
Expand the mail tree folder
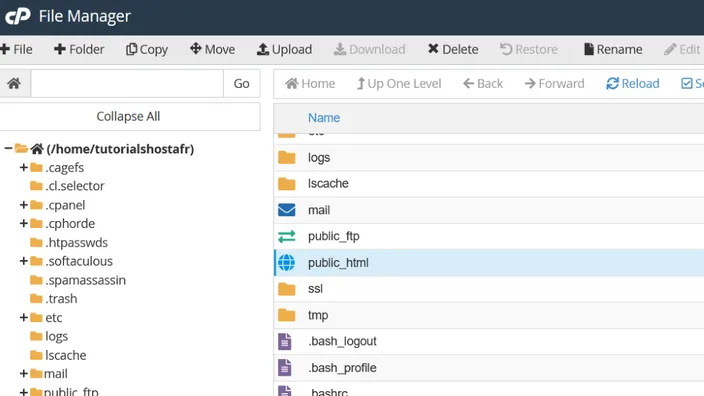tap(24, 374)
